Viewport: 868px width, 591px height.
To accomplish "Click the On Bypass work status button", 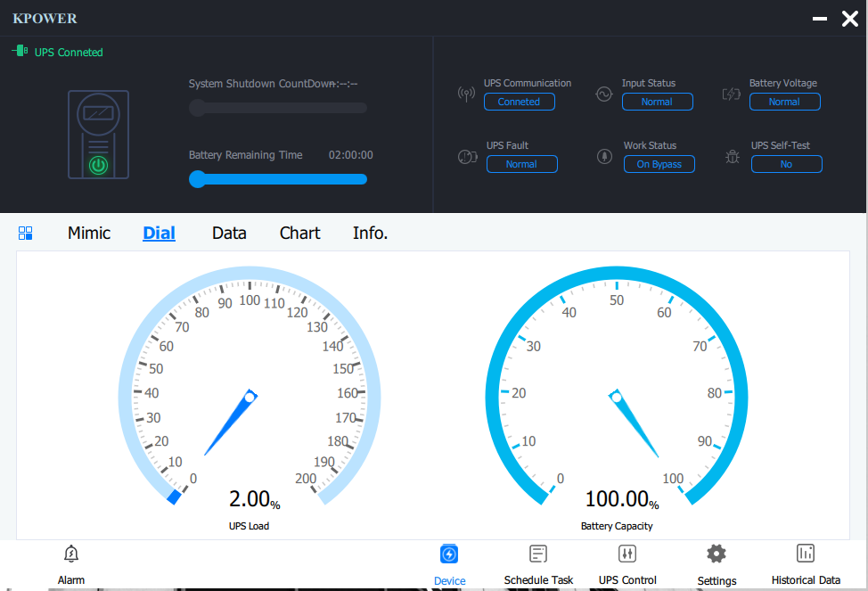I will coord(659,164).
